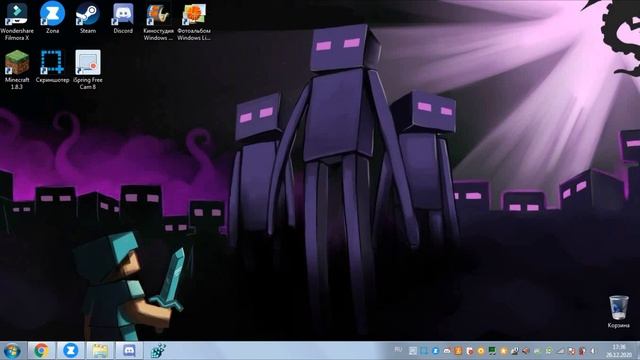640x360 pixels.
Task: Open the taskbar clock showing 26.12.2020
Action: point(619,351)
